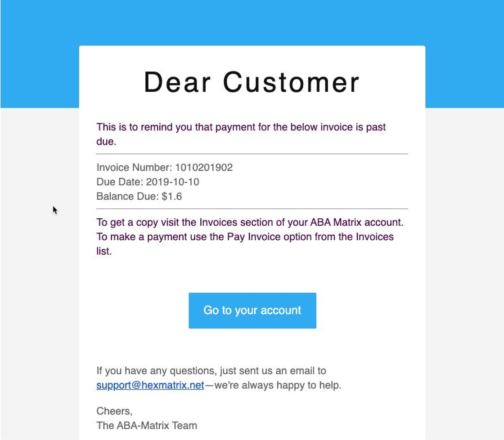The image size is (504, 440).
Task: Click the Dear Customer heading
Action: [252, 83]
